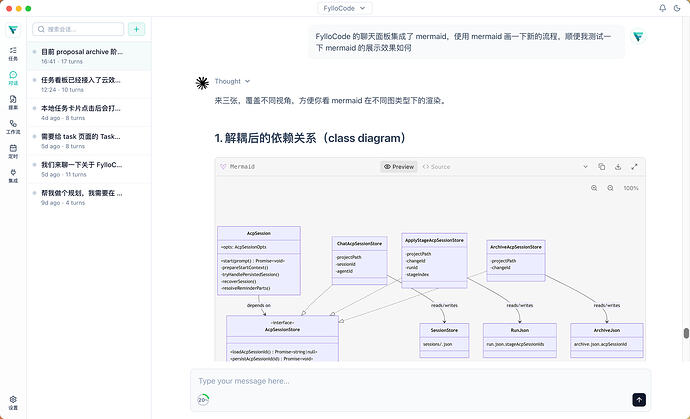Open the document-search sidebar icon below 对话
Screen dimensions: 690x419
pyautogui.click(x=13, y=103)
